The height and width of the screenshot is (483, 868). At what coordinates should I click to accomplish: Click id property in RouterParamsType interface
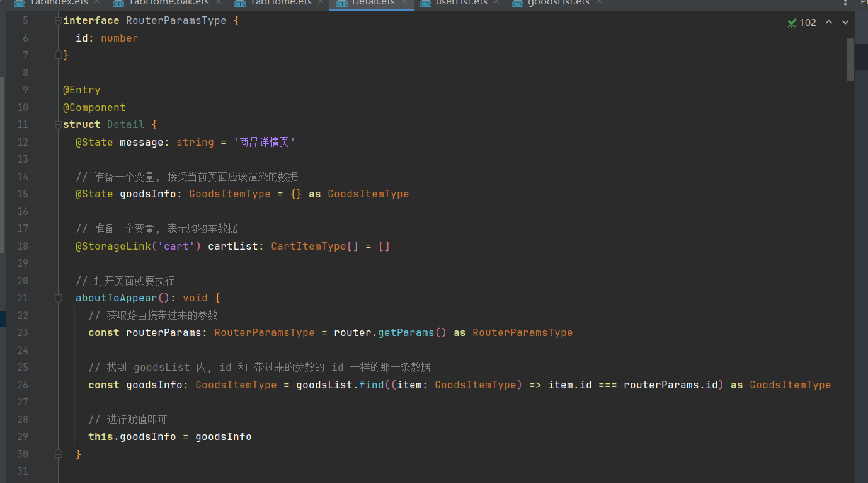click(x=82, y=38)
